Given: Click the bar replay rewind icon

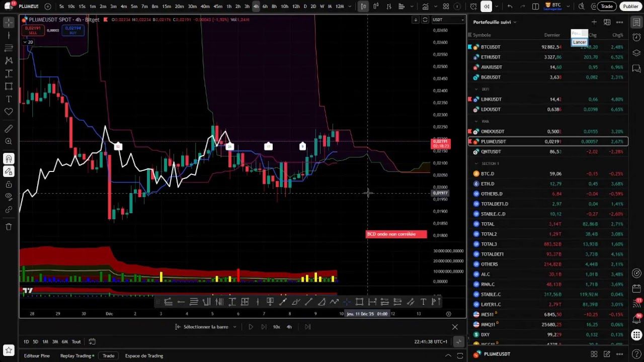Looking at the screenshot, I should [x=486, y=7].
